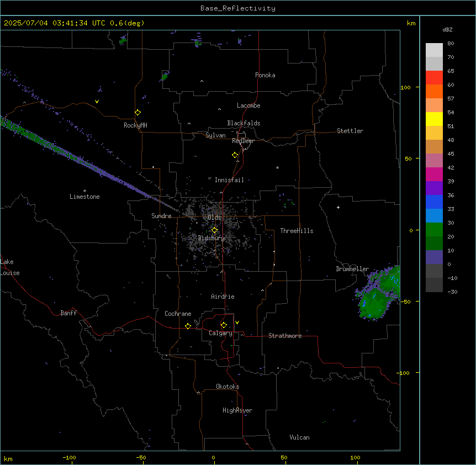476x465 pixels.
Task: Choose the royal blue swatch beside 36
Action: [x=434, y=202]
